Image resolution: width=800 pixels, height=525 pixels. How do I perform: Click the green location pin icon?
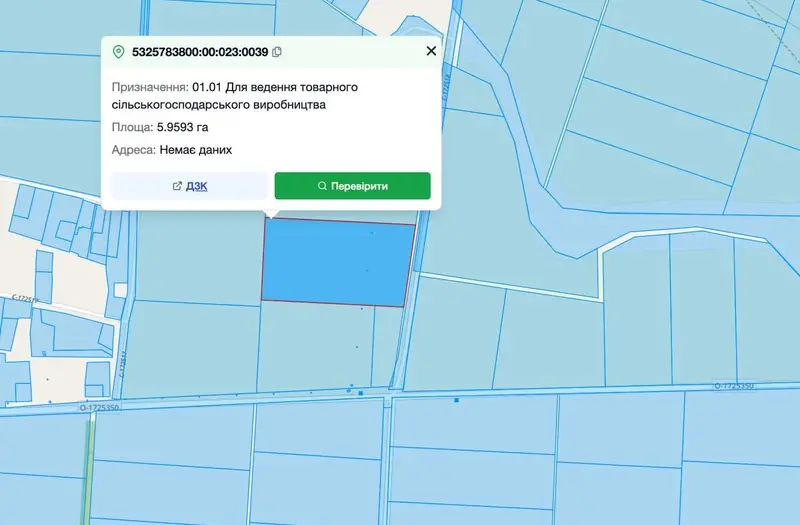[118, 52]
